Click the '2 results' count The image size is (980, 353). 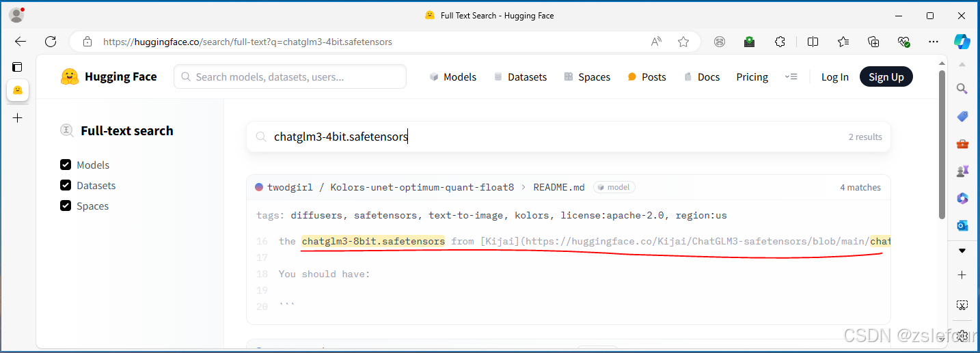[x=865, y=137]
